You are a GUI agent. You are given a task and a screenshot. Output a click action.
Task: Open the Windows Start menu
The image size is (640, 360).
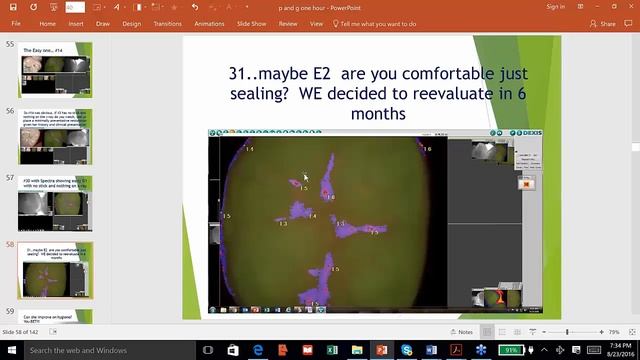coord(12,350)
